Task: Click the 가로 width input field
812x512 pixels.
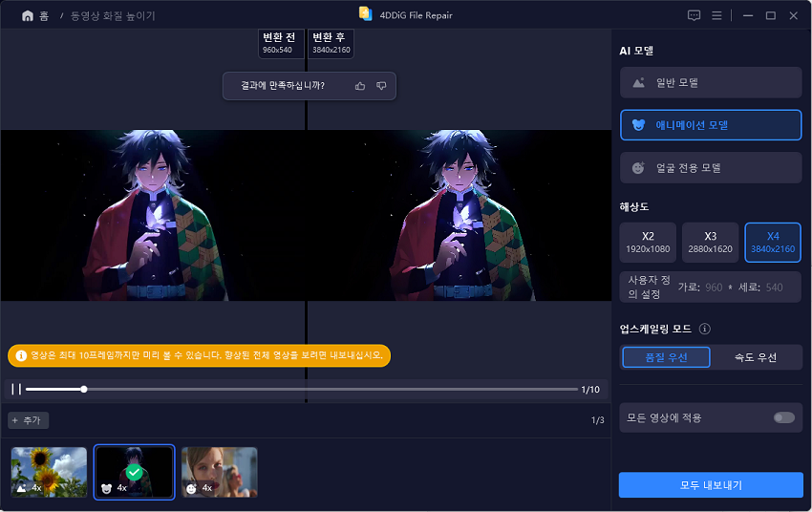Action: point(714,288)
